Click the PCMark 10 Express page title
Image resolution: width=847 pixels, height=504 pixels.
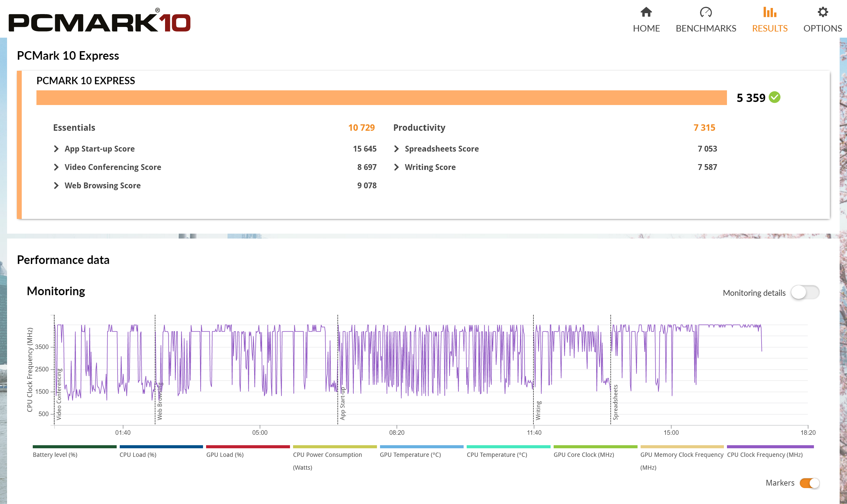68,56
